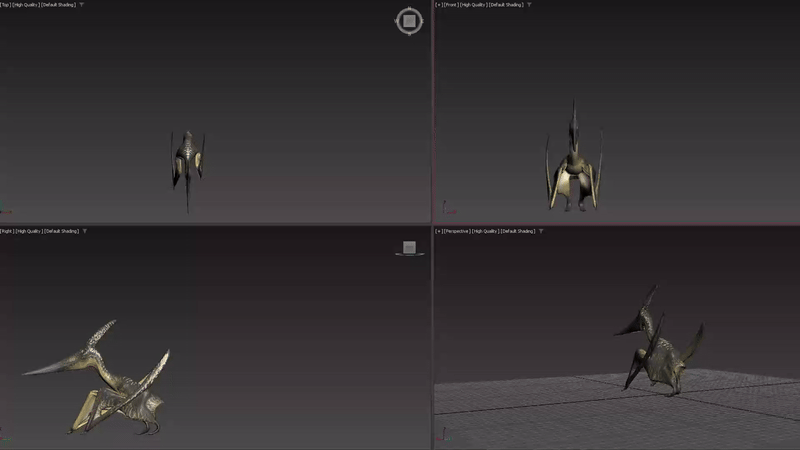
Task: Open the [+] menu in Perspective viewport
Action: click(439, 231)
